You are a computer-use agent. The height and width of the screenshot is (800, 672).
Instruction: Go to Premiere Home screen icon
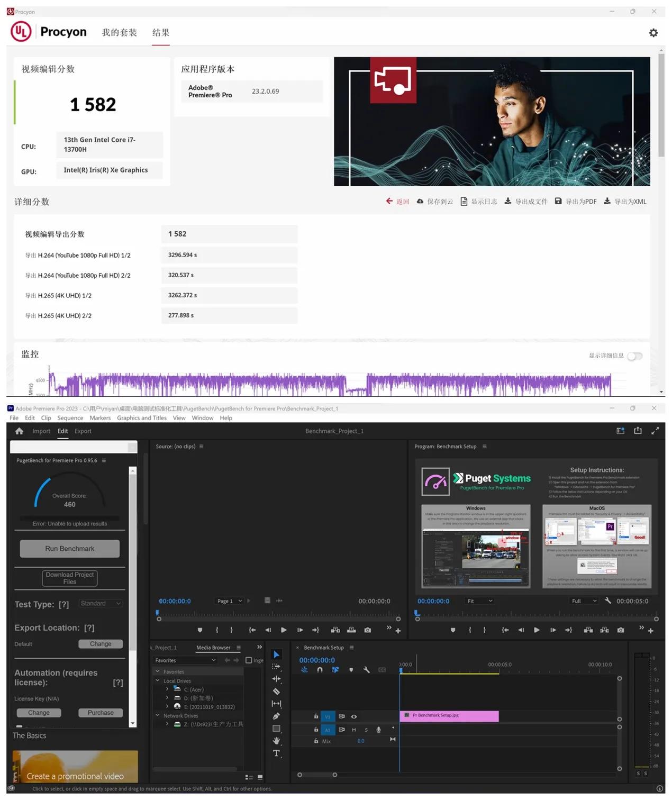(x=20, y=431)
